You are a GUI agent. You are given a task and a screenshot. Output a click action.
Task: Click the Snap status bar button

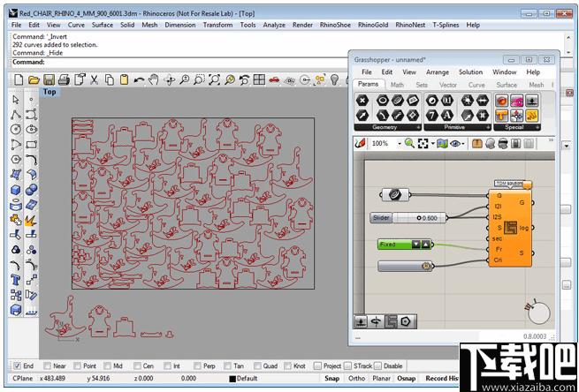click(332, 379)
